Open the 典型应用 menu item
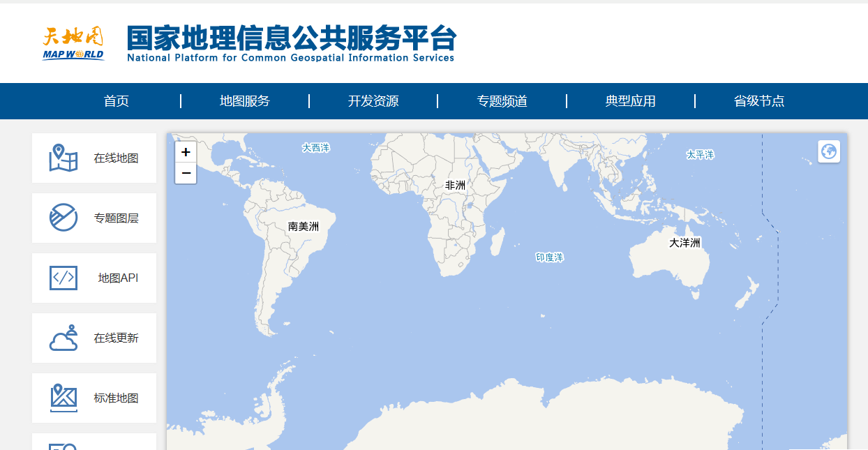This screenshot has width=868, height=450. coord(631,100)
